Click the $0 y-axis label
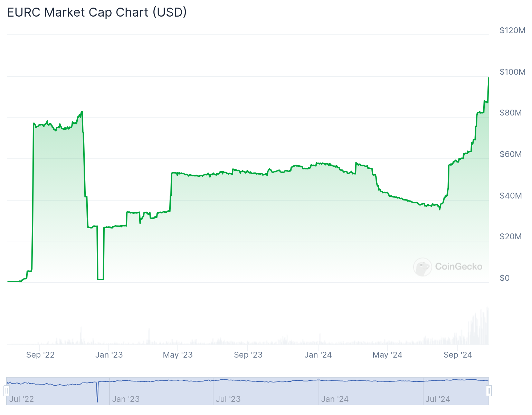This screenshot has height=415, width=532. [x=504, y=278]
